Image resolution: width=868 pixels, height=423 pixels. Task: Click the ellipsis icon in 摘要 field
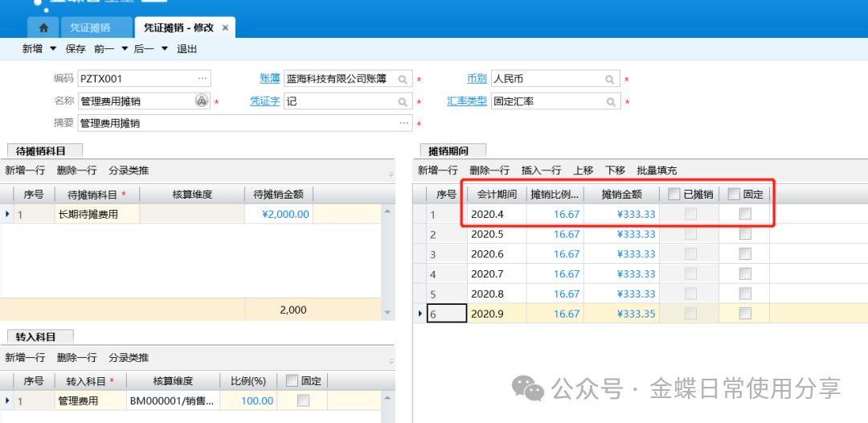404,124
